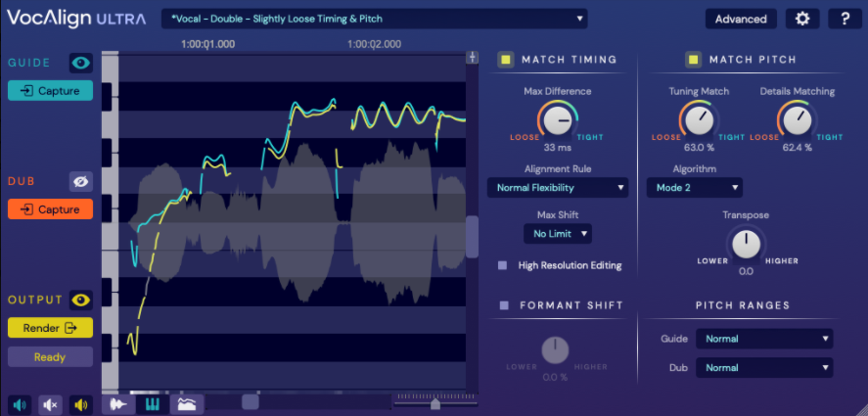Select the piano keys pitch view icon
868x416 pixels.
(153, 404)
